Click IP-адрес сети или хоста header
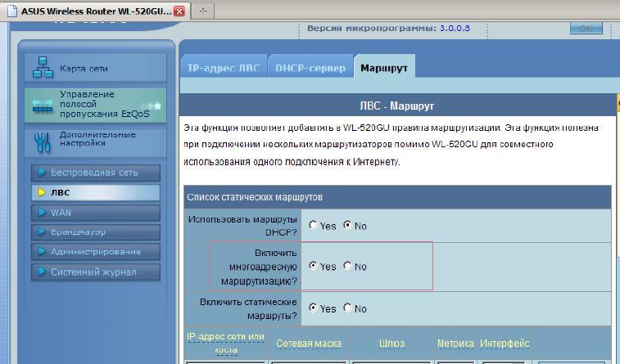Image resolution: width=620 pixels, height=364 pixels. coord(225,343)
